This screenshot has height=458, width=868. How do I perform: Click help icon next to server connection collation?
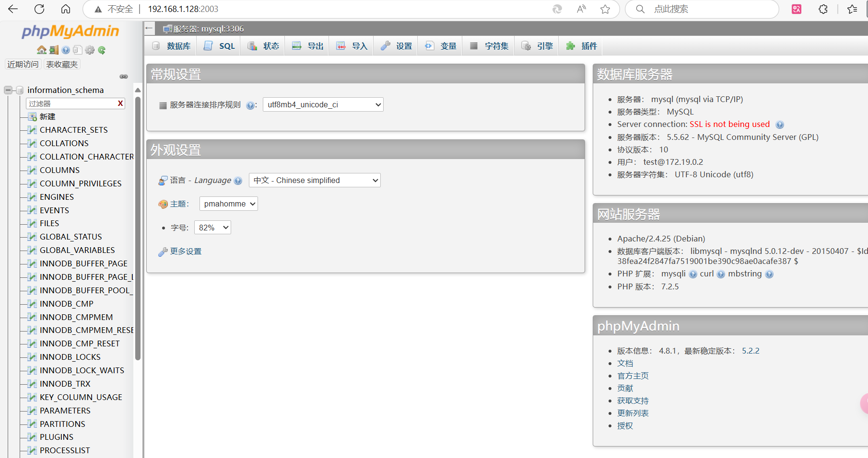pyautogui.click(x=250, y=105)
